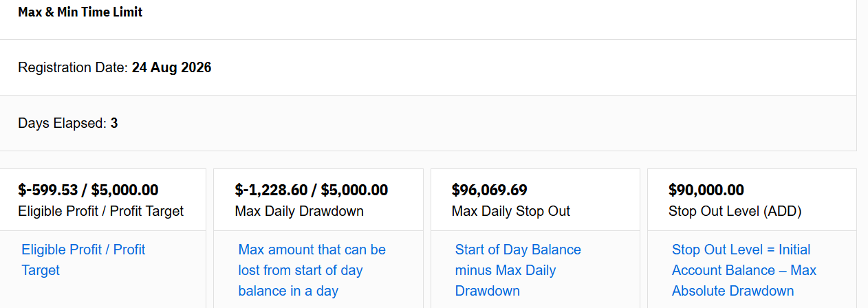
Task: Click the Max Daily Drawdown label
Action: pos(299,211)
